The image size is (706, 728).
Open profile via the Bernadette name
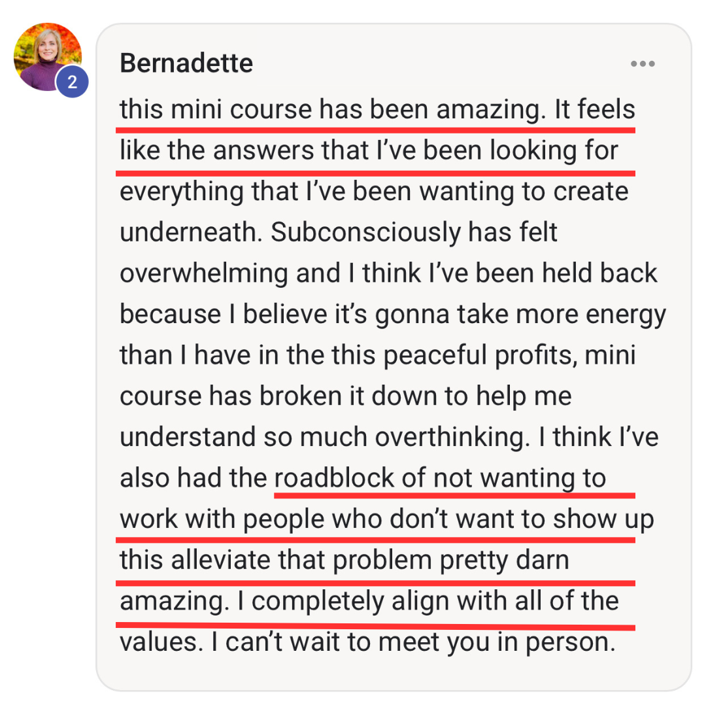tap(186, 64)
